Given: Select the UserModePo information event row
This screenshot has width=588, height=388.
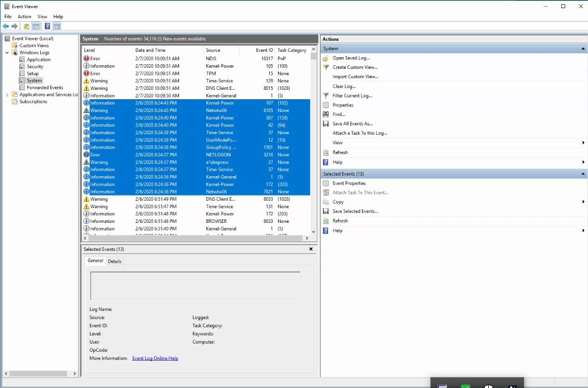Looking at the screenshot, I should 196,140.
